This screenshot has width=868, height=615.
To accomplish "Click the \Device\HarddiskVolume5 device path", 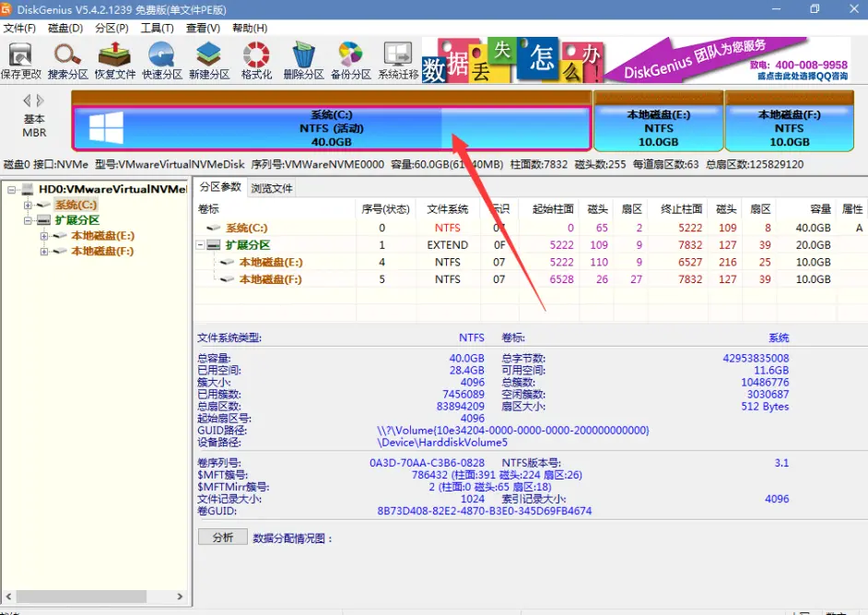I will (x=442, y=443).
